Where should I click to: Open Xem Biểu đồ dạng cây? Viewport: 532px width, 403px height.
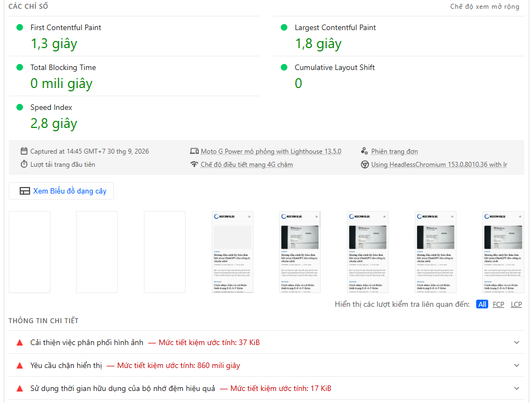61,191
